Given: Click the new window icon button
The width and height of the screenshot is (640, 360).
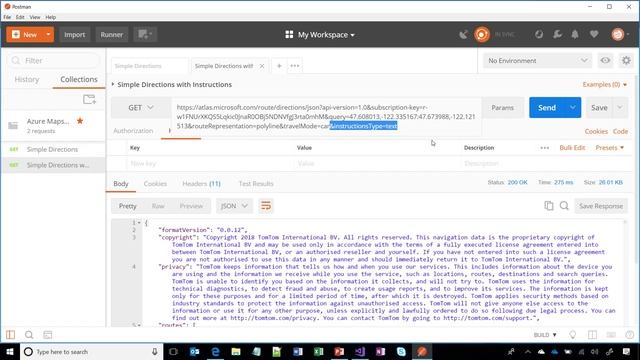Looking at the screenshot, I should 145,35.
